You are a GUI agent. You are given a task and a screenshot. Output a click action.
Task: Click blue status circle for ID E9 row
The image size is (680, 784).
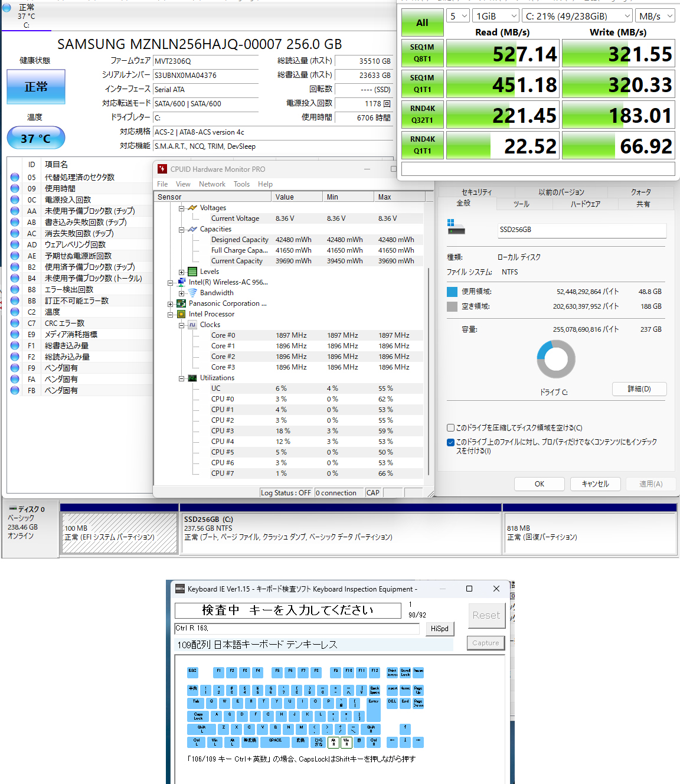[15, 334]
